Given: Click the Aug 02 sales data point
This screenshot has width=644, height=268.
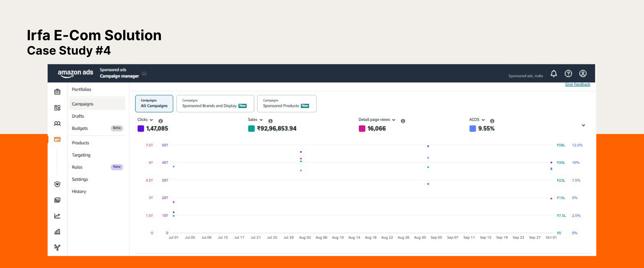Looking at the screenshot, I should pyautogui.click(x=301, y=161).
